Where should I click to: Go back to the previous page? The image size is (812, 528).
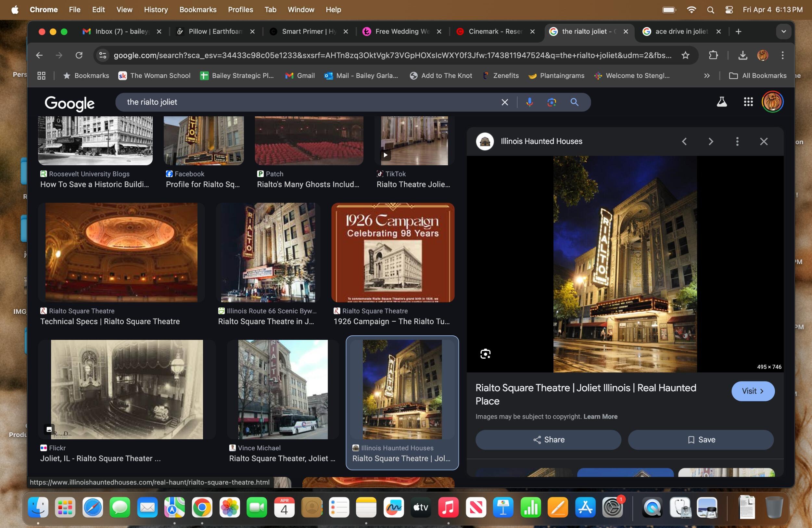pos(39,55)
